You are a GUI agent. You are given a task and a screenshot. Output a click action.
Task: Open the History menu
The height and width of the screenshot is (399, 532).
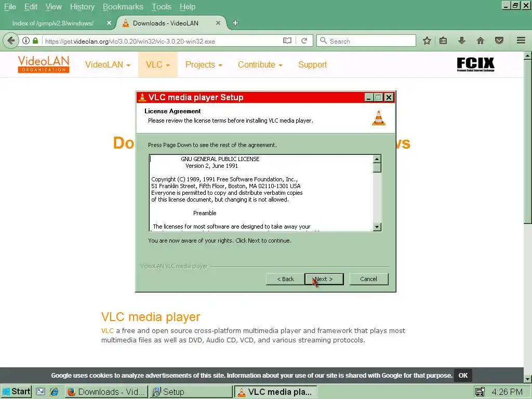(x=82, y=7)
